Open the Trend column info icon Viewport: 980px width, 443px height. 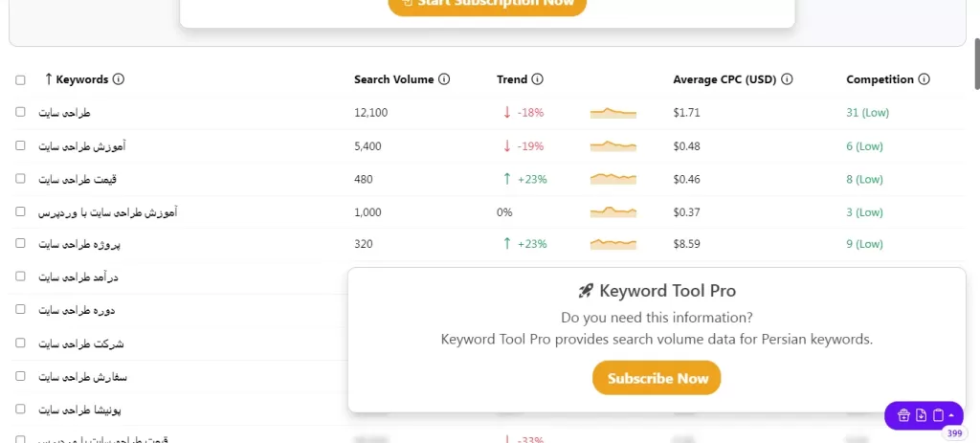click(537, 79)
